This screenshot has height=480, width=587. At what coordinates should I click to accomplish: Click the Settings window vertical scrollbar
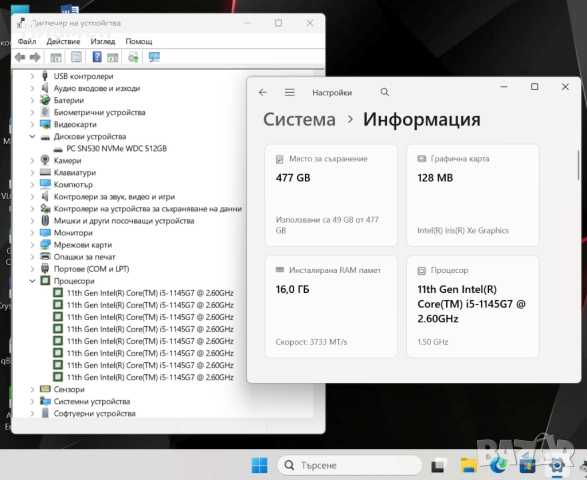click(x=578, y=166)
